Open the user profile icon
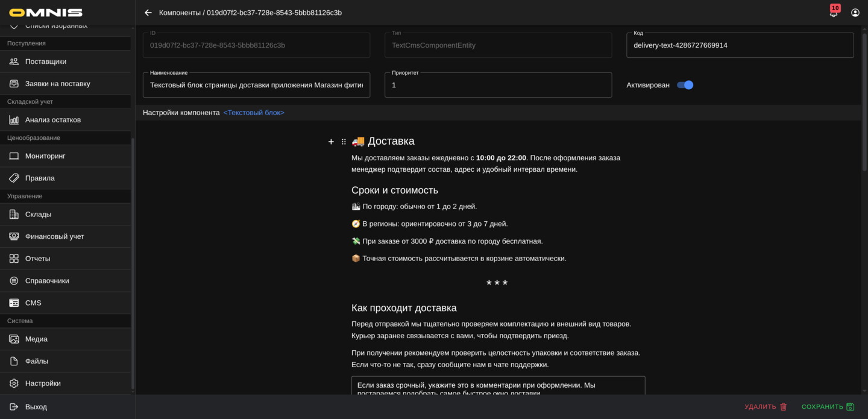 tap(855, 12)
